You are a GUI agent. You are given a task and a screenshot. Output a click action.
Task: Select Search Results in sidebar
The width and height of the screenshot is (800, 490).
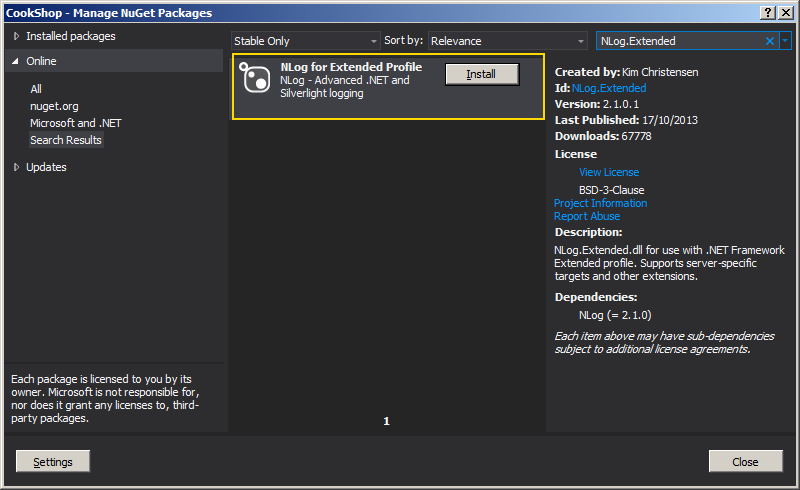point(66,140)
